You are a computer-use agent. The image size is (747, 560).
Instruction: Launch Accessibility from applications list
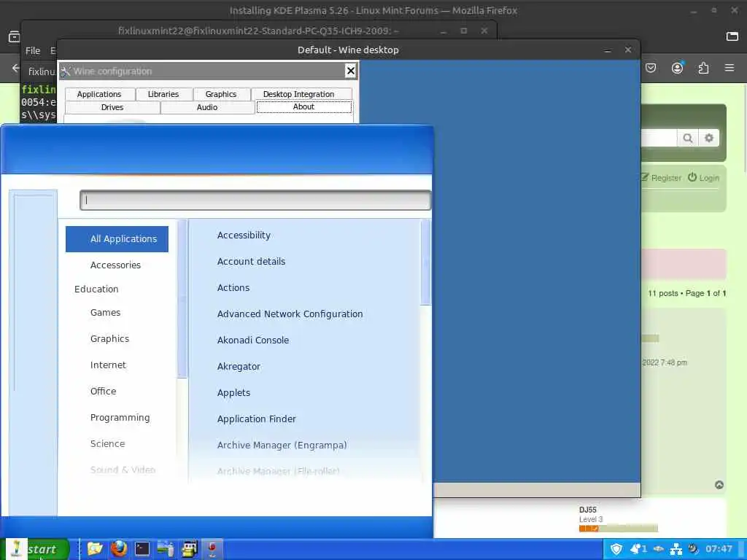[x=244, y=236]
